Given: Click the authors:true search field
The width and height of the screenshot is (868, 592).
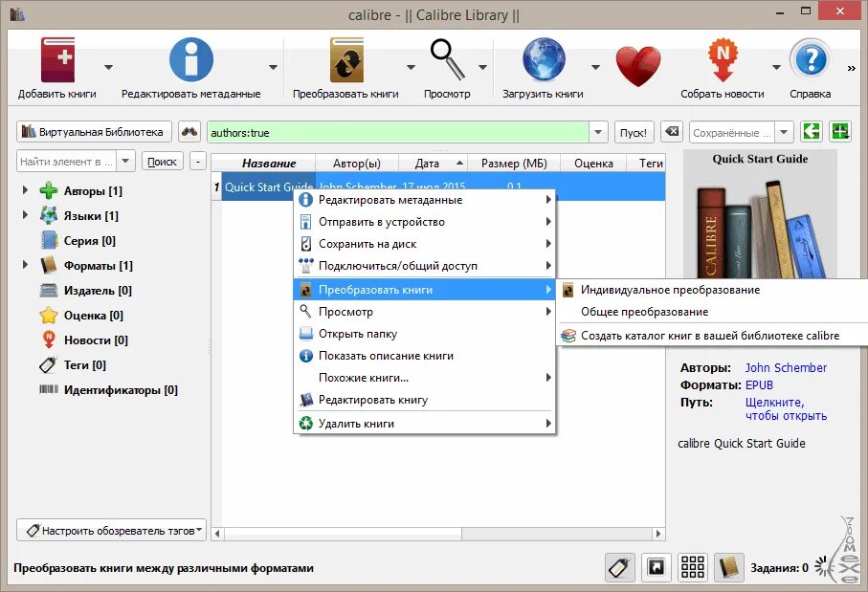Looking at the screenshot, I should click(398, 132).
